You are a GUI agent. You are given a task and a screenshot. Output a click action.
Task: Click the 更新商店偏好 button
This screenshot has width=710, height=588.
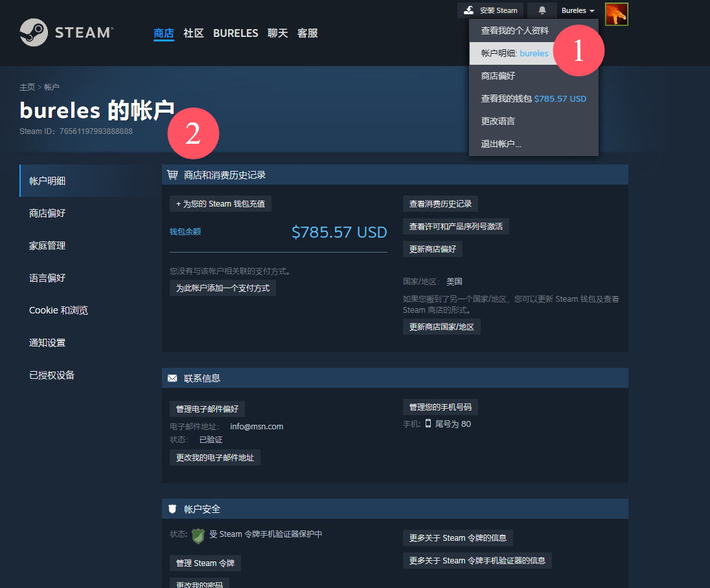pos(433,249)
